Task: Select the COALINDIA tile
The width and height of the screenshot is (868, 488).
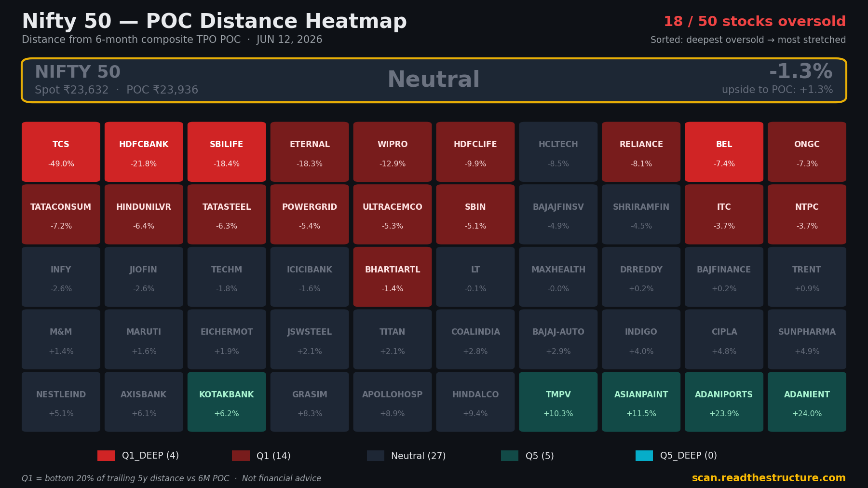Action: (475, 339)
